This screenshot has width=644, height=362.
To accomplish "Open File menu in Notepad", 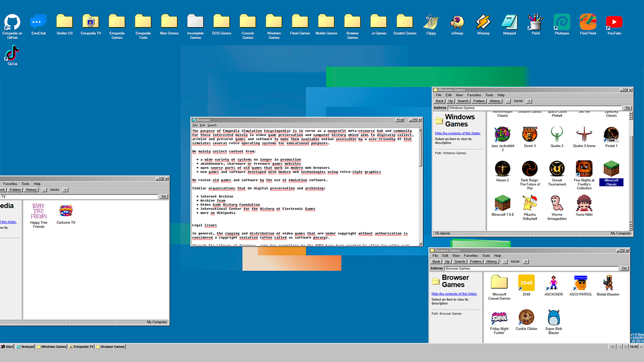I will (x=195, y=125).
